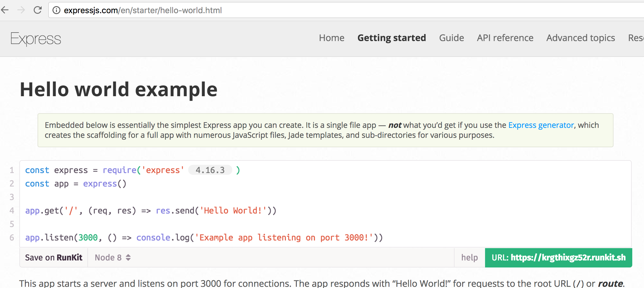Click the express 4.16.3 version badge

coord(210,170)
